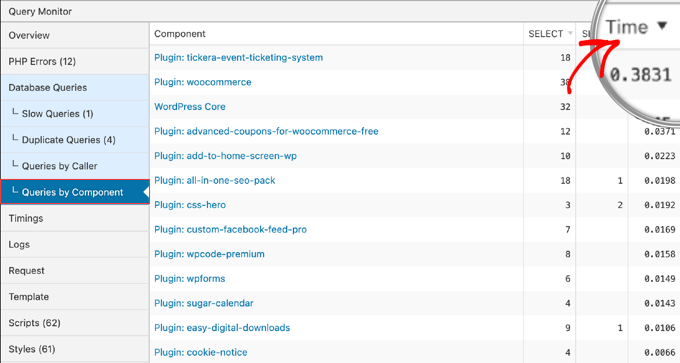The width and height of the screenshot is (680, 363).
Task: Select SELECT count 7 for custom-facebook-feed-pro
Action: [x=568, y=229]
